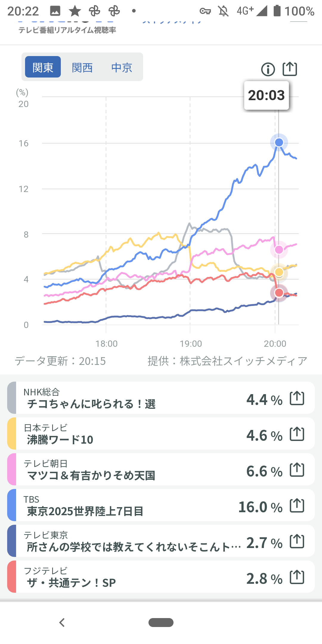Tap the blue TBS data point on chart
Image resolution: width=322 pixels, height=644 pixels.
[279, 143]
